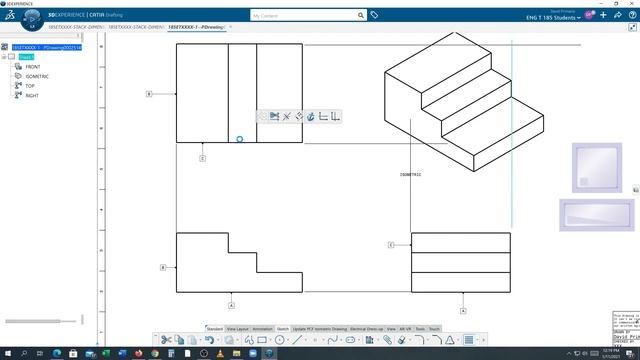
Task: Switch to the Sketch toolbar tab
Action: [x=282, y=329]
